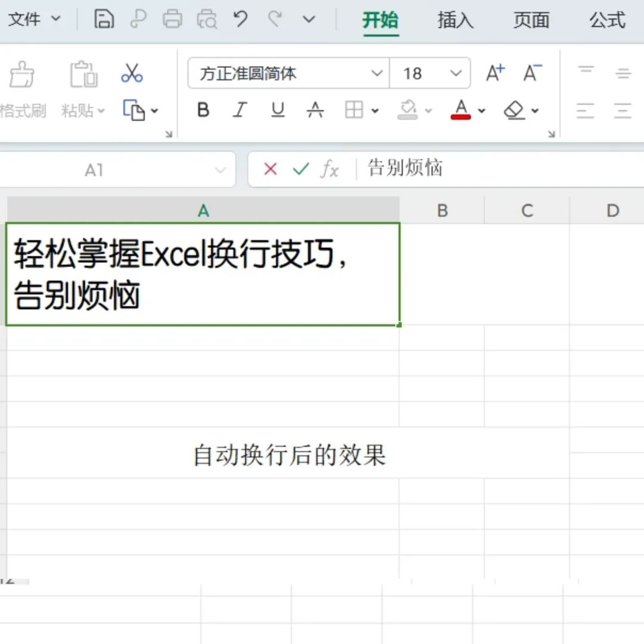Image resolution: width=644 pixels, height=644 pixels.
Task: Click the 粘贴 paste icon
Action: 83,75
